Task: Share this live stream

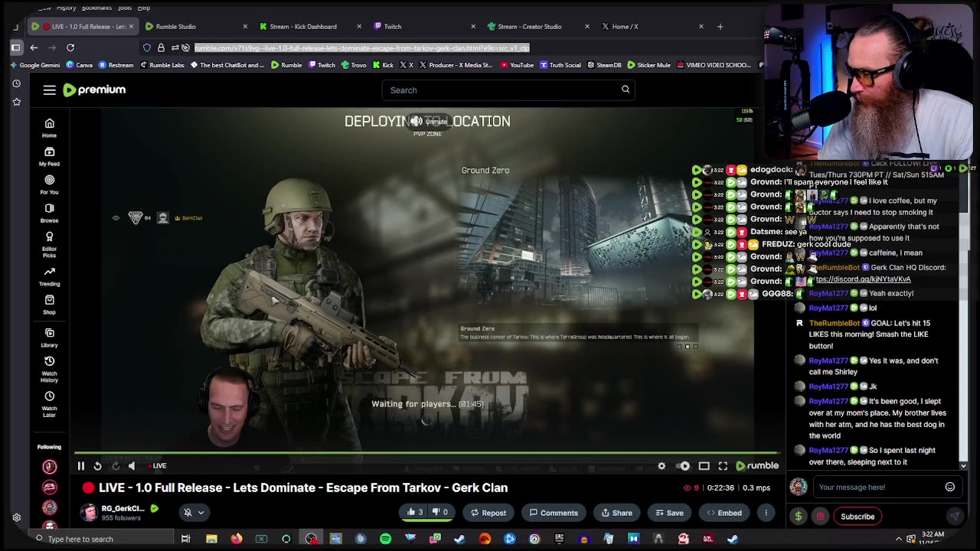Action: (x=616, y=513)
